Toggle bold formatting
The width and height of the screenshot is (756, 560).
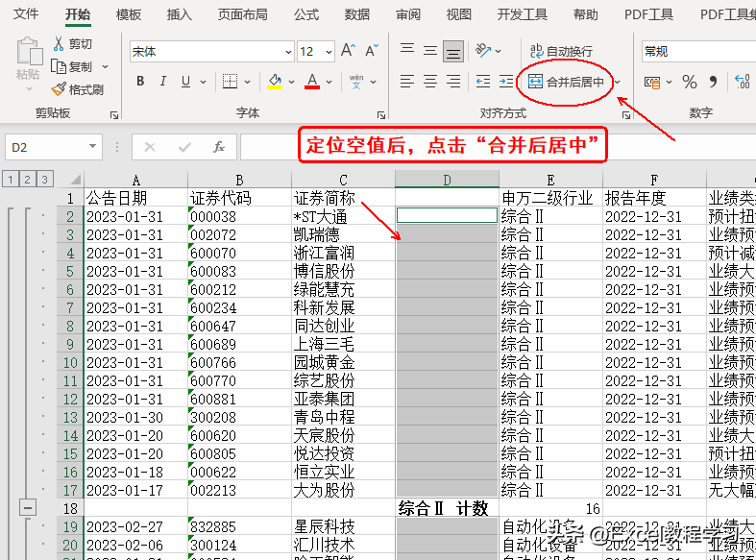tap(140, 82)
